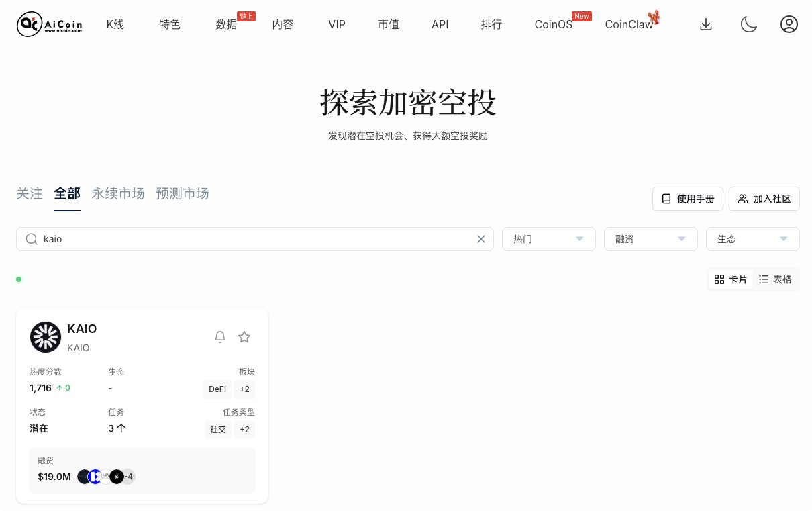Click the AiCoin logo
This screenshot has width=812, height=511.
point(50,25)
